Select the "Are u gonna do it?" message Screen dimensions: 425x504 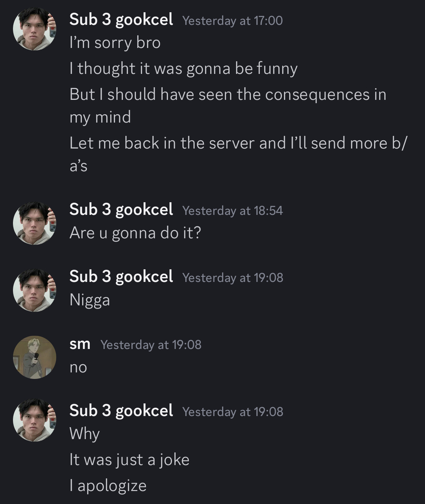(x=135, y=233)
